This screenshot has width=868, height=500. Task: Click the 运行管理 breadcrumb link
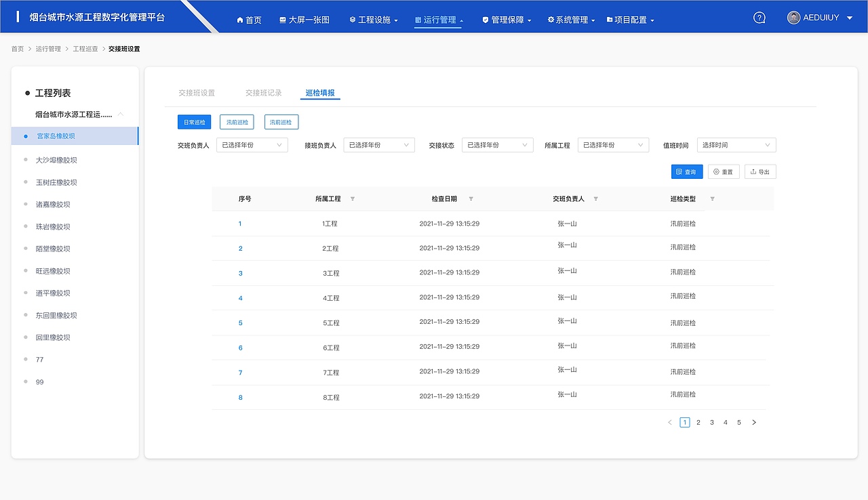click(48, 49)
